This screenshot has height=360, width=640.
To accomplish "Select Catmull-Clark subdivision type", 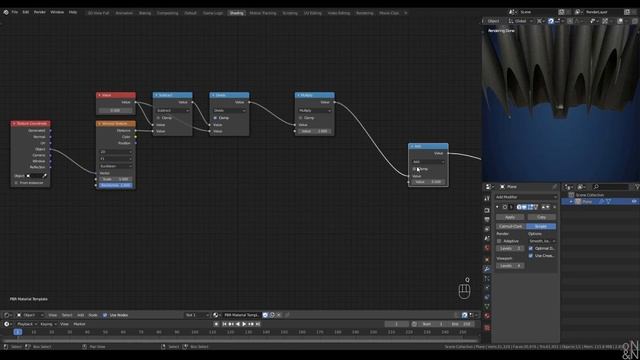I will coord(511,226).
